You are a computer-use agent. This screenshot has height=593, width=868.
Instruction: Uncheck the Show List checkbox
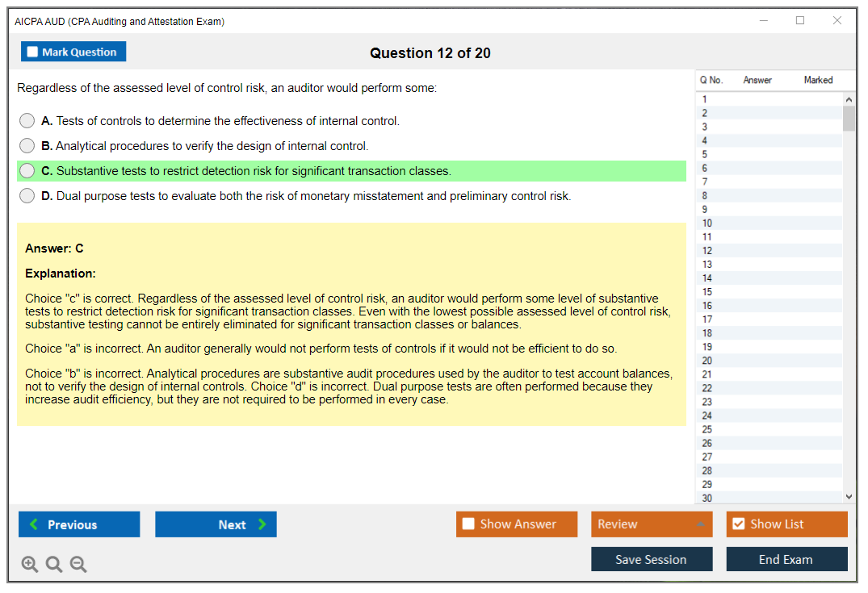738,524
